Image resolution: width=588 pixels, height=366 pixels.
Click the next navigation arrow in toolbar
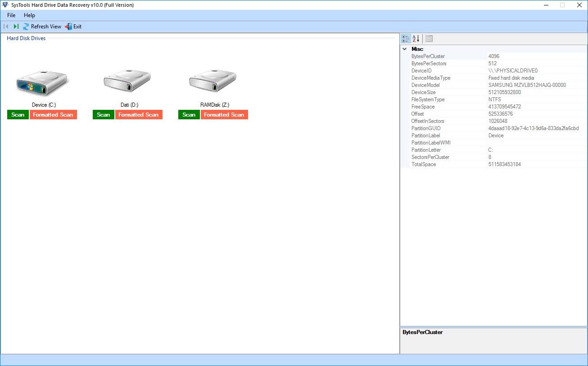point(16,27)
